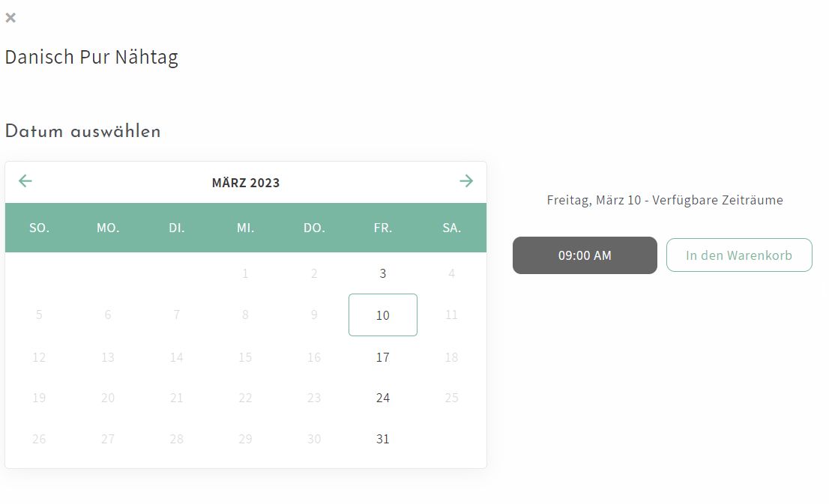Click disabled date 1 in calendar
Screen dimensions: 829x504
pos(245,274)
